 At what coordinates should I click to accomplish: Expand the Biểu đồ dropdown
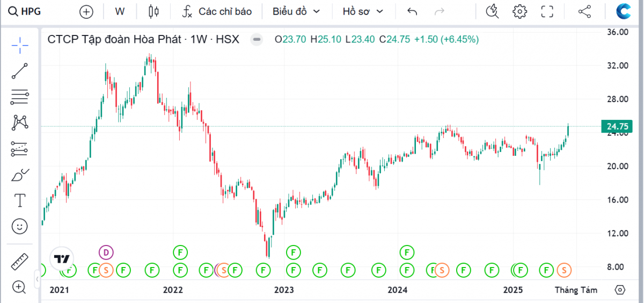point(296,11)
